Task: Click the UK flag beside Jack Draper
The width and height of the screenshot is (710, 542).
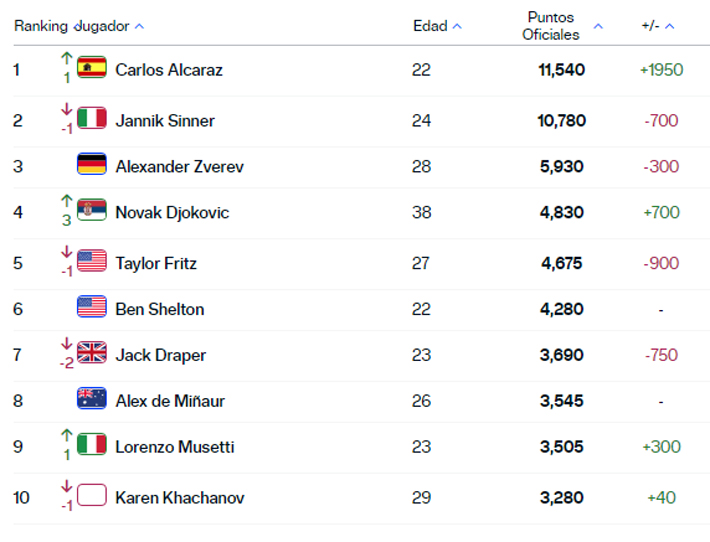Action: [92, 353]
